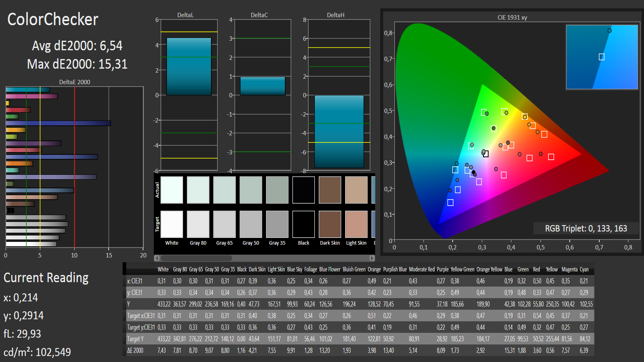The height and width of the screenshot is (362, 644).
Task: Open the zoomed inset of the CIE diagram
Action: point(602,57)
